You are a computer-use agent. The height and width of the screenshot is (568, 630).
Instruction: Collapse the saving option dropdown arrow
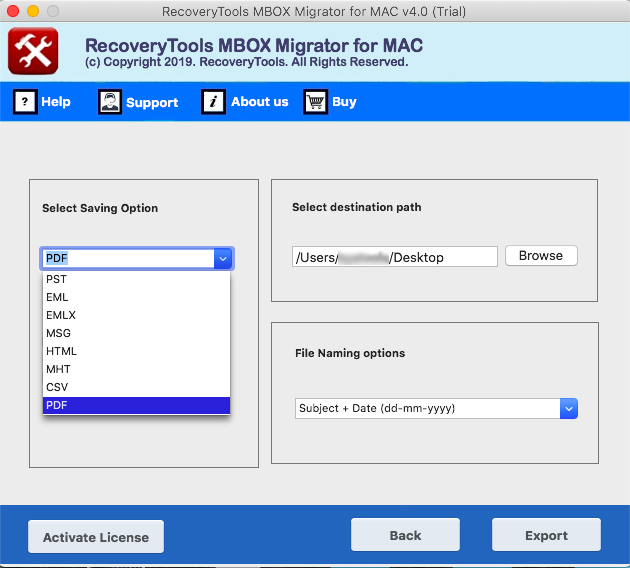pos(223,258)
